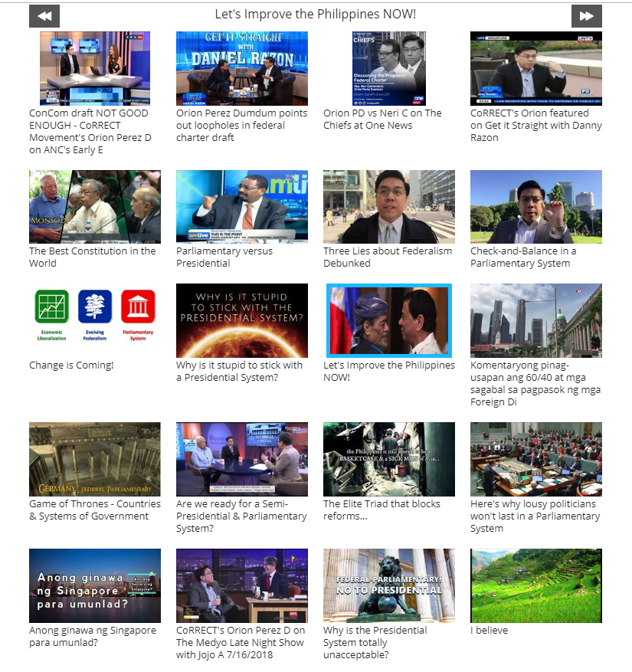
Task: Open 'Why is it stupid to stick' sun thumbnail
Action: point(241,320)
